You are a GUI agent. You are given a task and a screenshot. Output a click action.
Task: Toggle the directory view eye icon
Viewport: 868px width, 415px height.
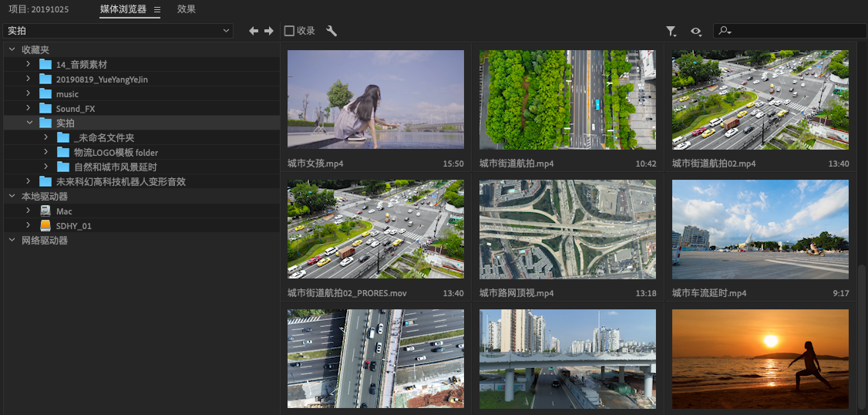695,31
